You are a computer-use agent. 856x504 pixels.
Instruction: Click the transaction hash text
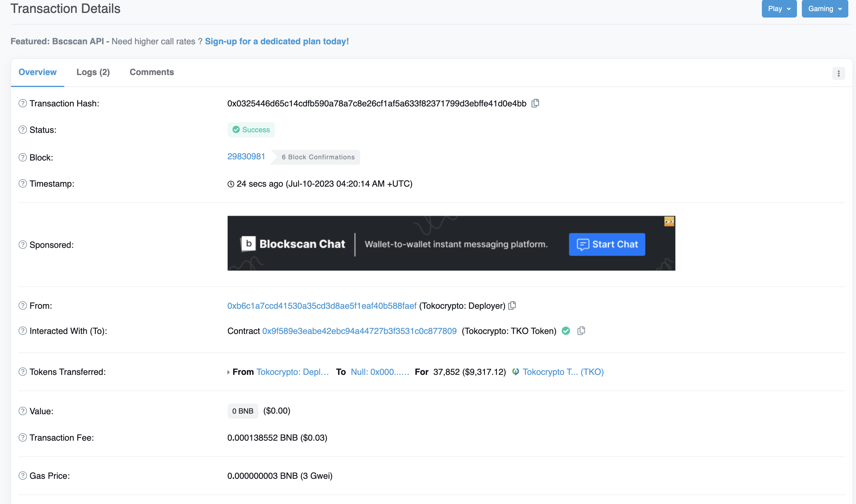tap(377, 103)
